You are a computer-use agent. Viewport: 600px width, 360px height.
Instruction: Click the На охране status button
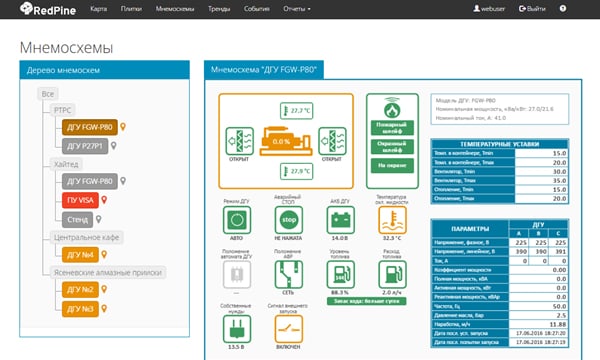tap(392, 166)
